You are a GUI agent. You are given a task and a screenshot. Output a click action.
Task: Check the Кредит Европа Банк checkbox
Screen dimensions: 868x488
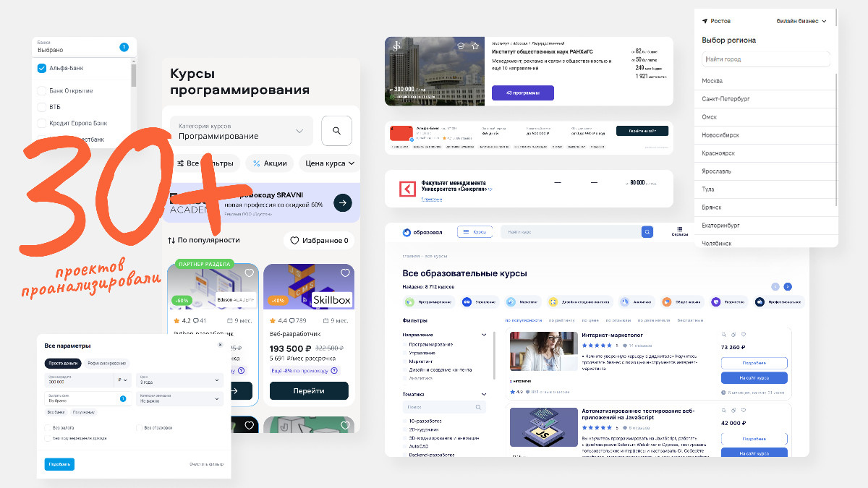pyautogui.click(x=42, y=123)
